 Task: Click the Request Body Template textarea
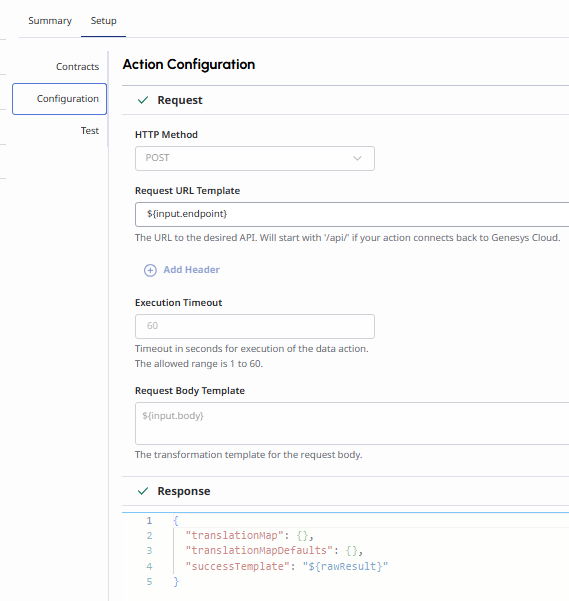tap(352, 424)
